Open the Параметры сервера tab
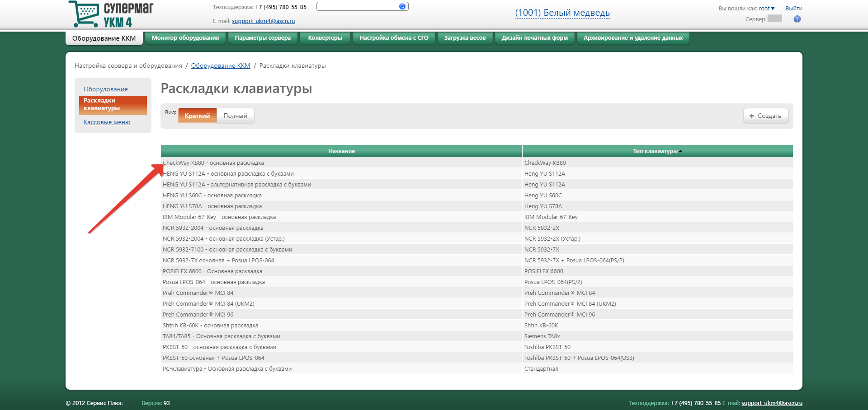868x410 pixels. [263, 38]
